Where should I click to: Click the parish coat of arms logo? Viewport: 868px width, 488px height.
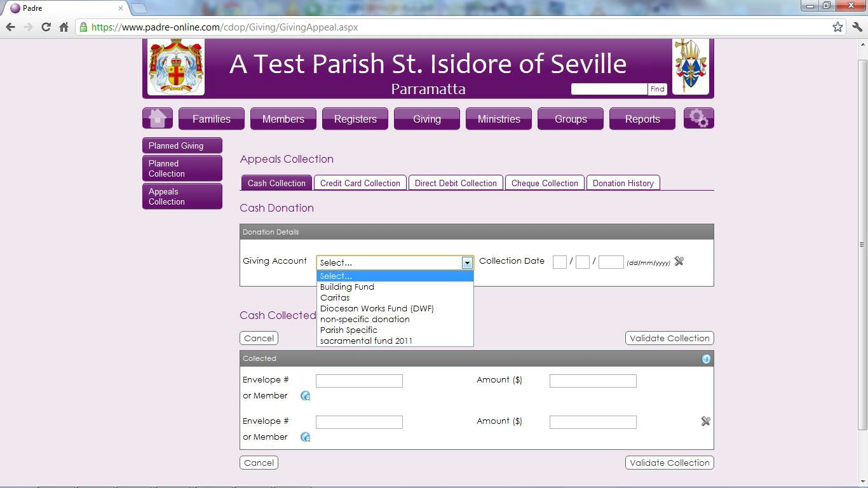click(176, 67)
